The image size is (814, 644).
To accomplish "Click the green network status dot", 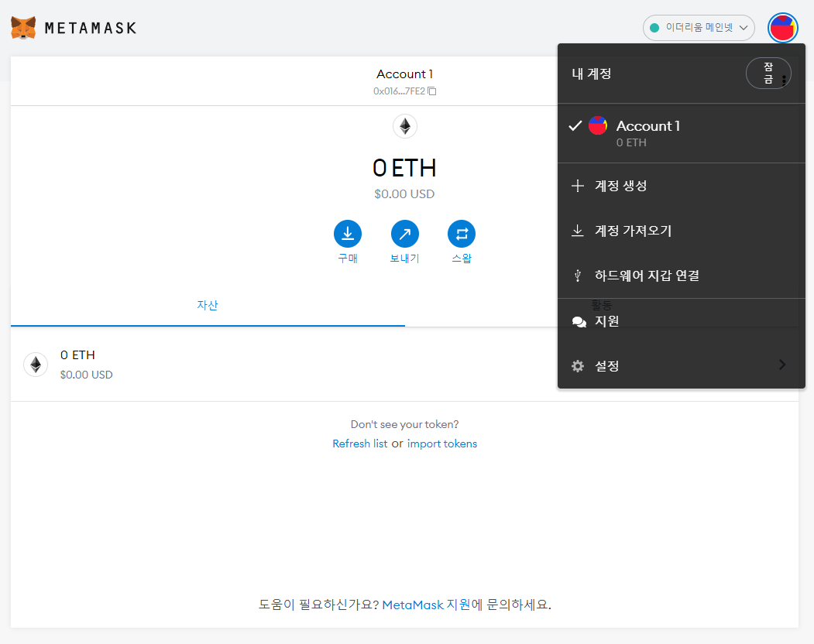I will 654,28.
